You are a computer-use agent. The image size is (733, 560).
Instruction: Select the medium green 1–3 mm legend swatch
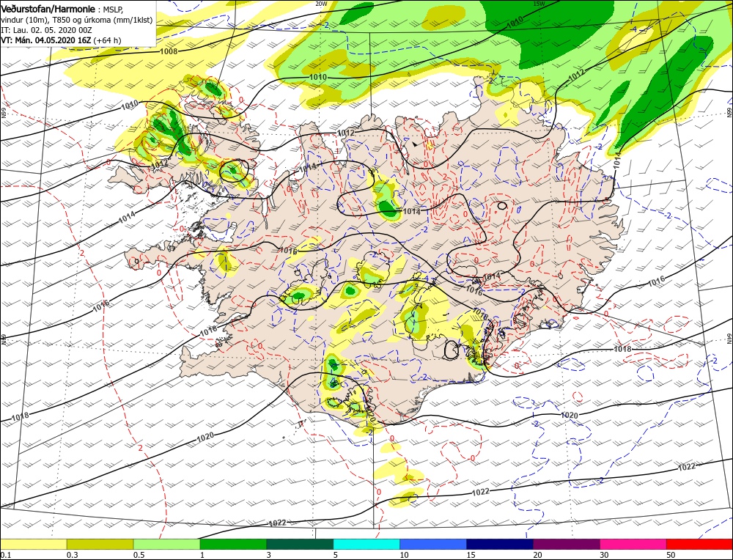[233, 544]
